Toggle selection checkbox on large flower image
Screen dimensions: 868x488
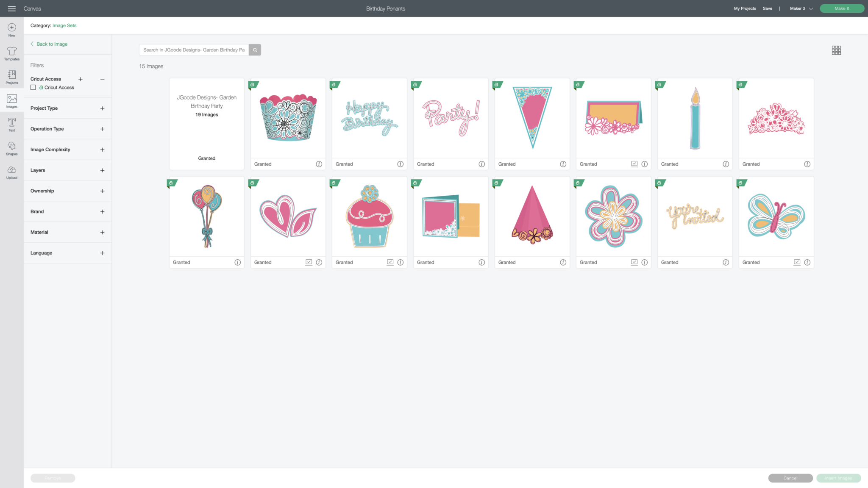[x=634, y=262]
